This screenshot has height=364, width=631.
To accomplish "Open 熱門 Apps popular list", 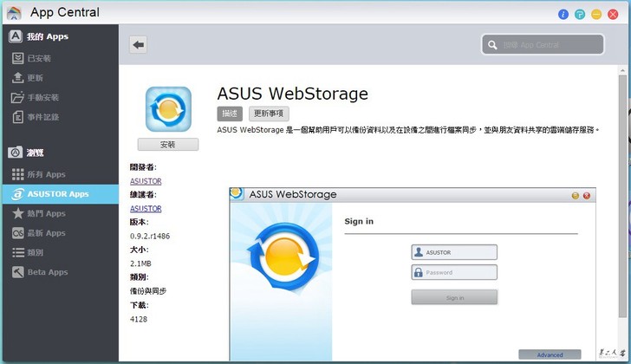I will coord(46,213).
